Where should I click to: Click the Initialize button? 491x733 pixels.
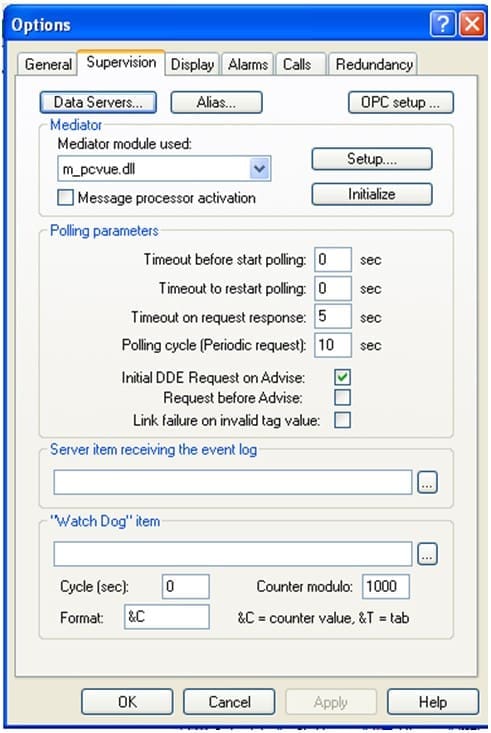pos(372,194)
